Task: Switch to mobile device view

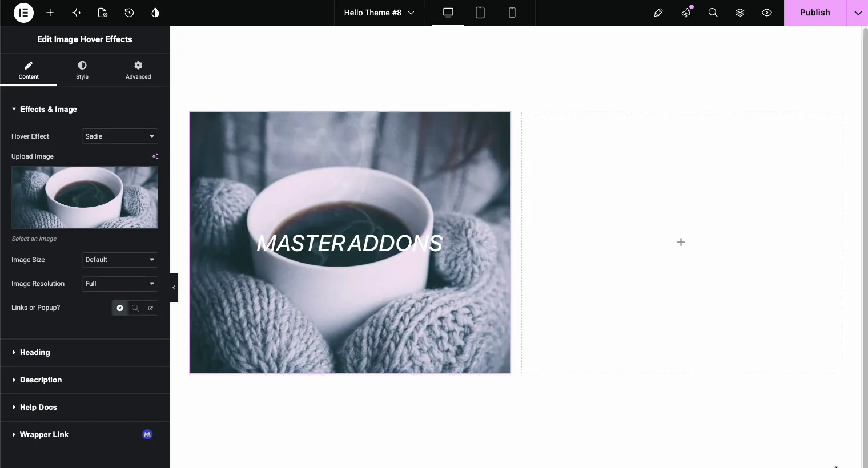Action: pos(512,13)
